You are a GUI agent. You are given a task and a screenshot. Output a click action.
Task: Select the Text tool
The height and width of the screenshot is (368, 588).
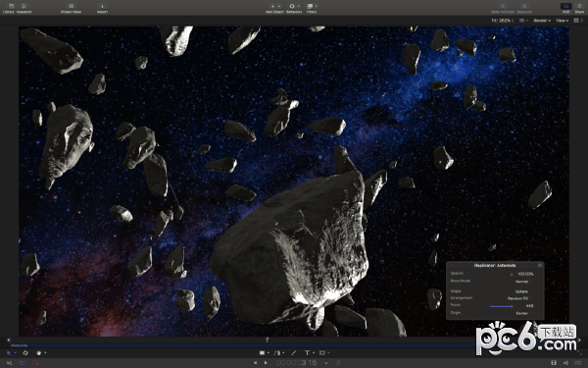tap(307, 353)
